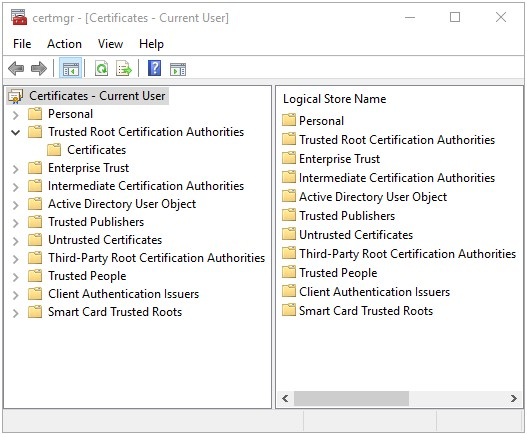Collapse Trusted Root Certification Authorities tree node

15,132
